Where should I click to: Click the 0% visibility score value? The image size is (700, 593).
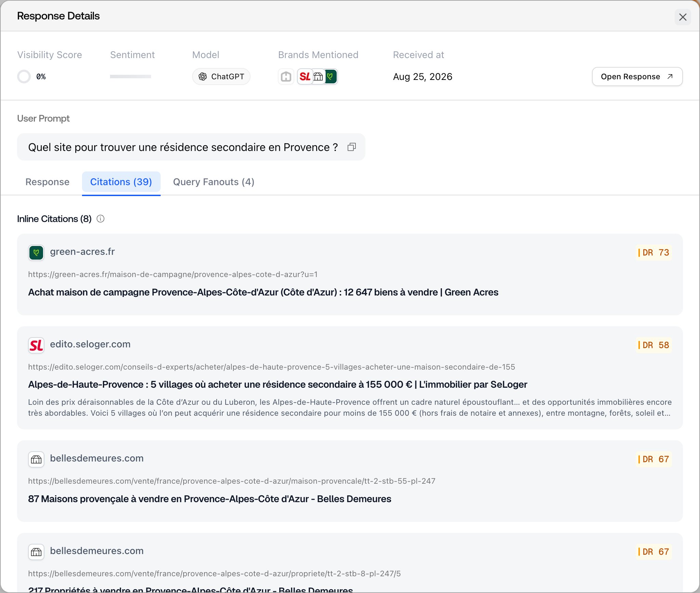pos(41,77)
